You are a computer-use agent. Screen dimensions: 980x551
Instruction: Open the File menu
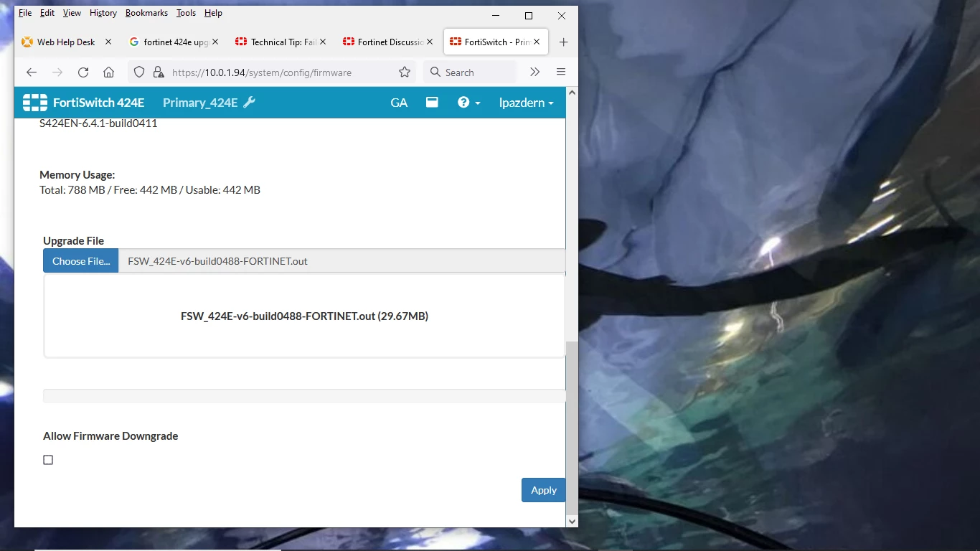pos(25,13)
